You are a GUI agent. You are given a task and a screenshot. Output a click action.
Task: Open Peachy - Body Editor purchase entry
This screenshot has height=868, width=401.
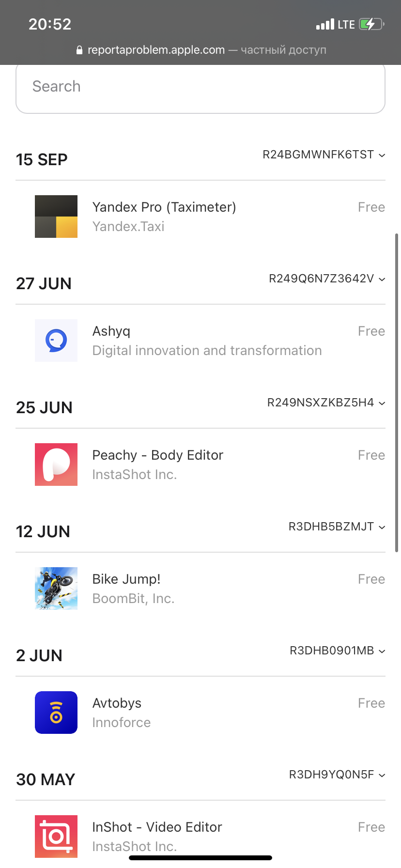coord(158,455)
